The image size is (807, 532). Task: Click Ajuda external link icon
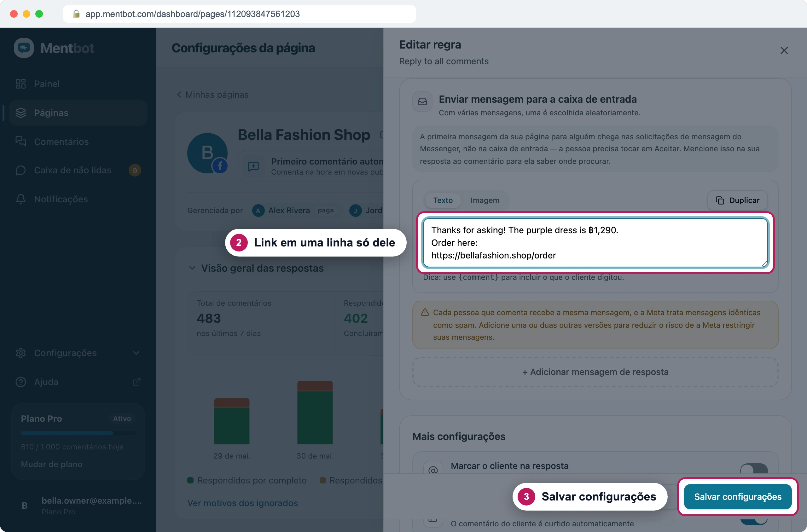(136, 382)
